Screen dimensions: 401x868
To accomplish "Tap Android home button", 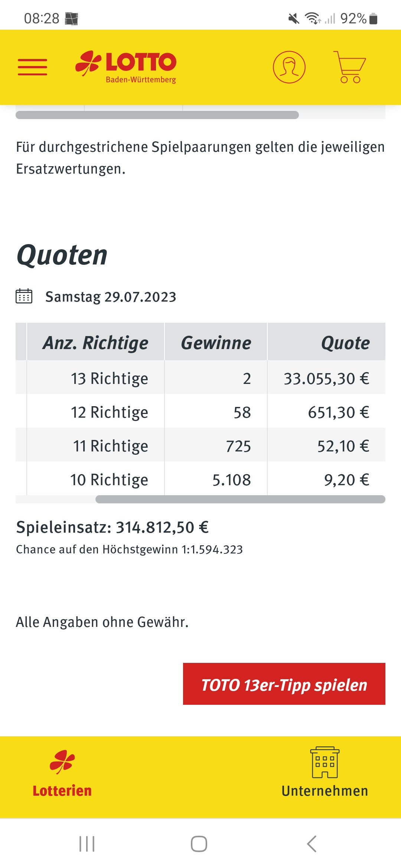I will pos(199,844).
